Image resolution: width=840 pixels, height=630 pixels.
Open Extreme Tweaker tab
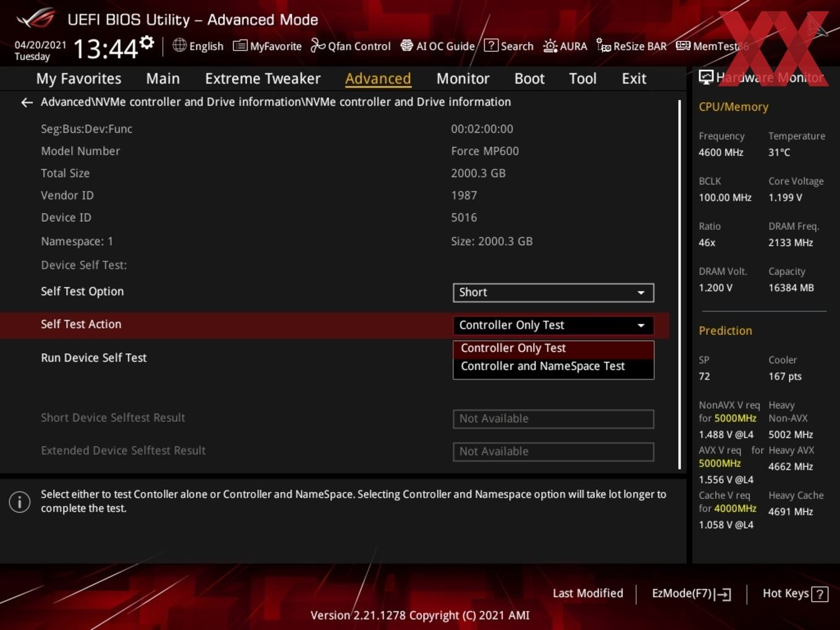(262, 78)
